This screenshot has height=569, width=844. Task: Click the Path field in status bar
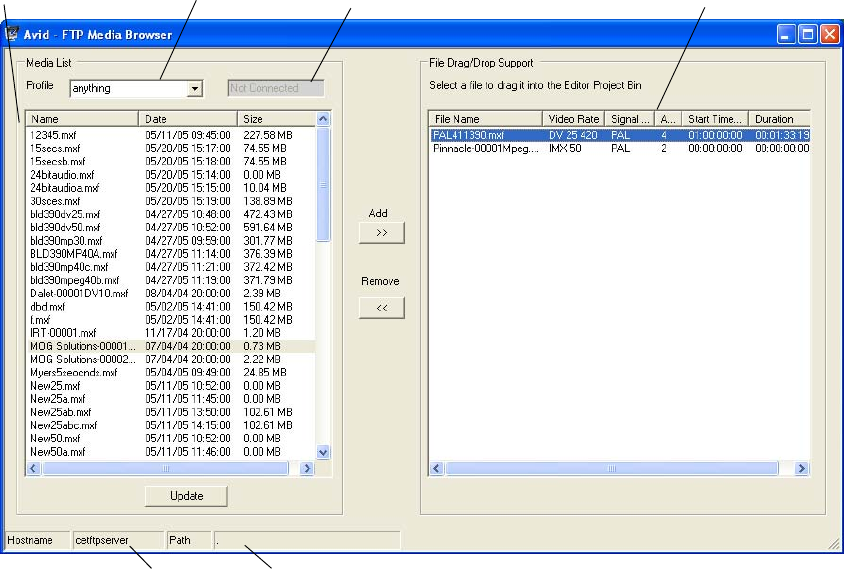click(307, 540)
